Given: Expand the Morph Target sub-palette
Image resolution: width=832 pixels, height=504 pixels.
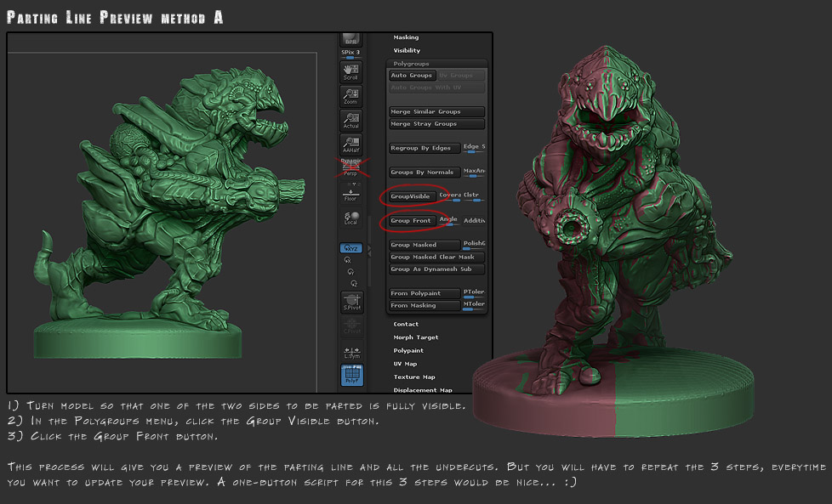Looking at the screenshot, I should point(415,337).
